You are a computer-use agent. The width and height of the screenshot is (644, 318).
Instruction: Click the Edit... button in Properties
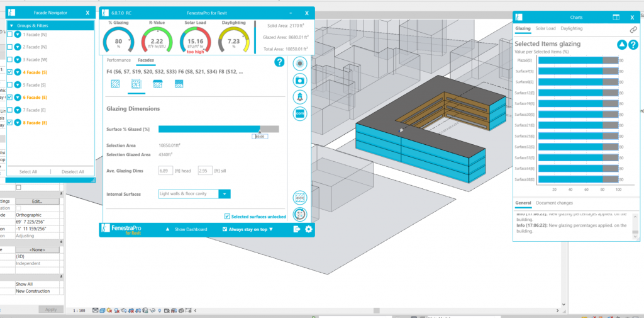point(37,201)
